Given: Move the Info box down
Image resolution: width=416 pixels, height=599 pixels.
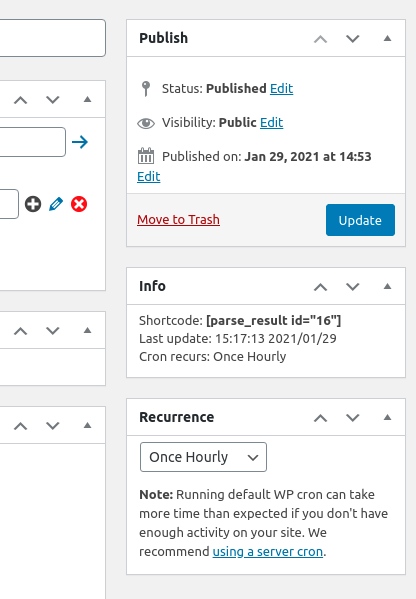Looking at the screenshot, I should tap(353, 287).
